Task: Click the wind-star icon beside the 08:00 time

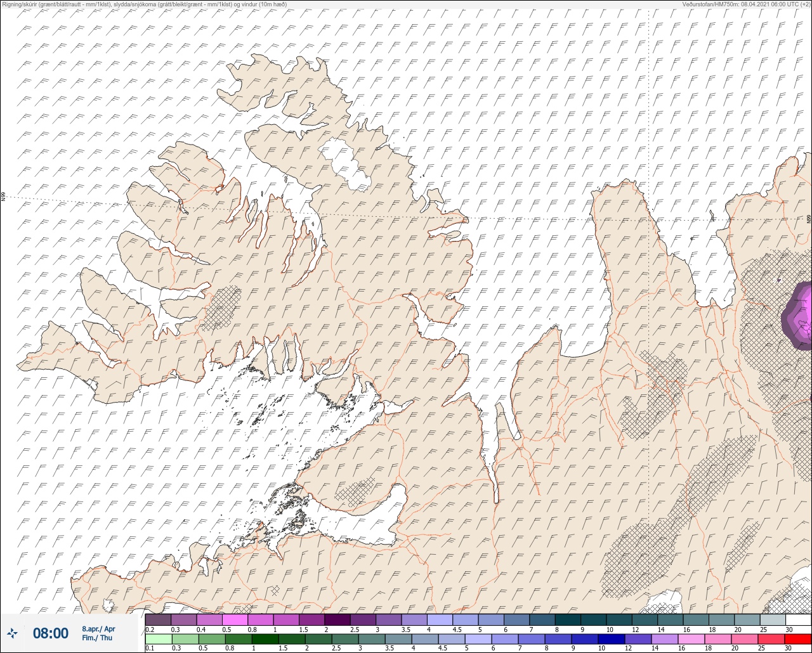Action: click(x=13, y=633)
